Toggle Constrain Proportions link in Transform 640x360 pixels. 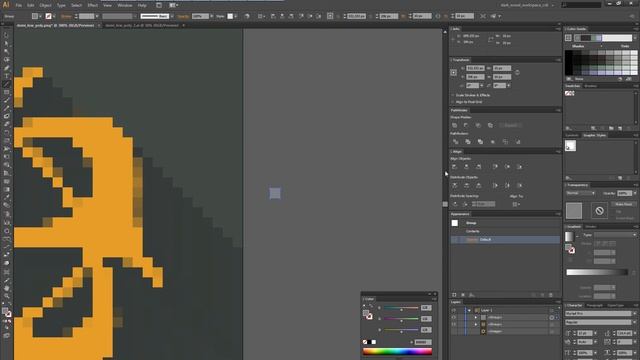(x=517, y=73)
